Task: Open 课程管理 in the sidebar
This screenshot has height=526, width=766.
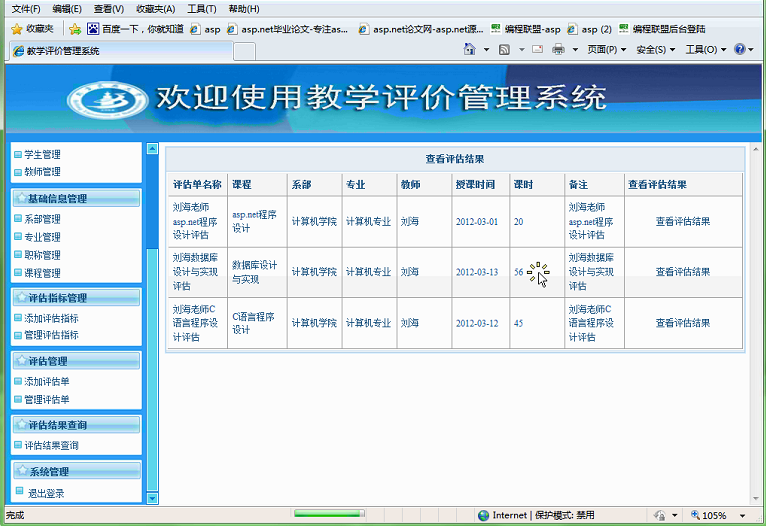Action: click(x=43, y=273)
